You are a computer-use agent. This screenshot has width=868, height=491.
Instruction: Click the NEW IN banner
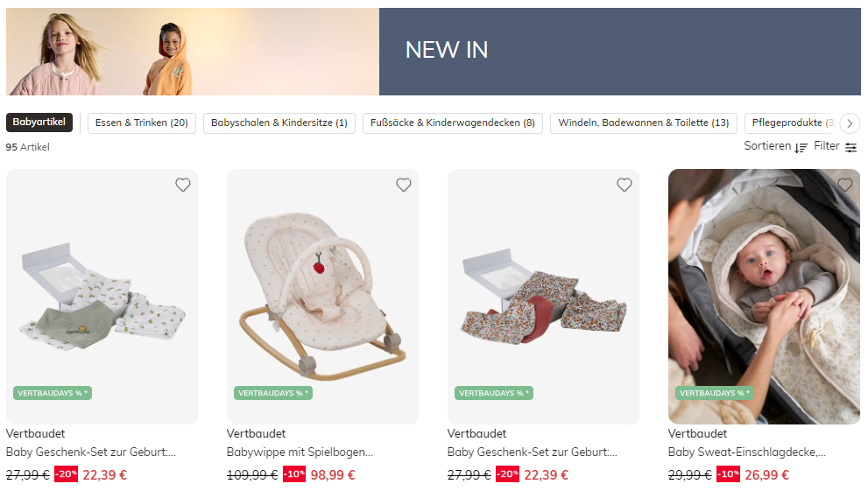(x=434, y=52)
